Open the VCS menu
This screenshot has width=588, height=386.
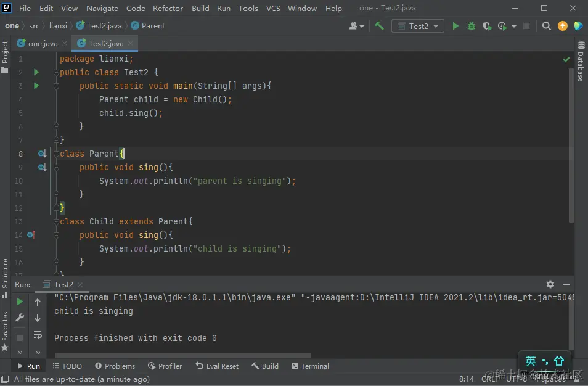pos(273,8)
